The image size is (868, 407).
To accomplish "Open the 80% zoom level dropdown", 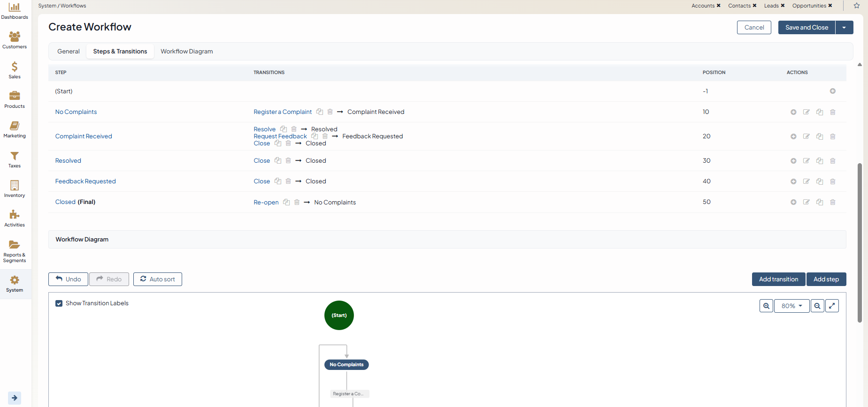I will pos(791,306).
